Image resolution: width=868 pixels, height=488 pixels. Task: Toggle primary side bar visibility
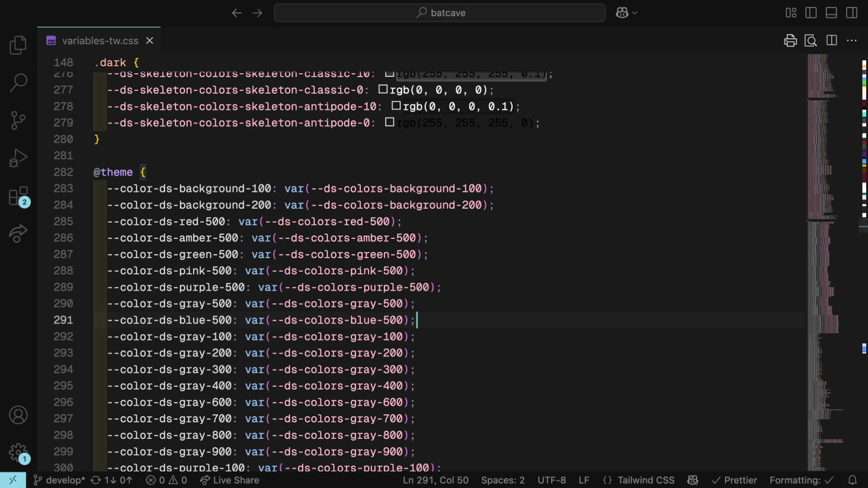811,13
